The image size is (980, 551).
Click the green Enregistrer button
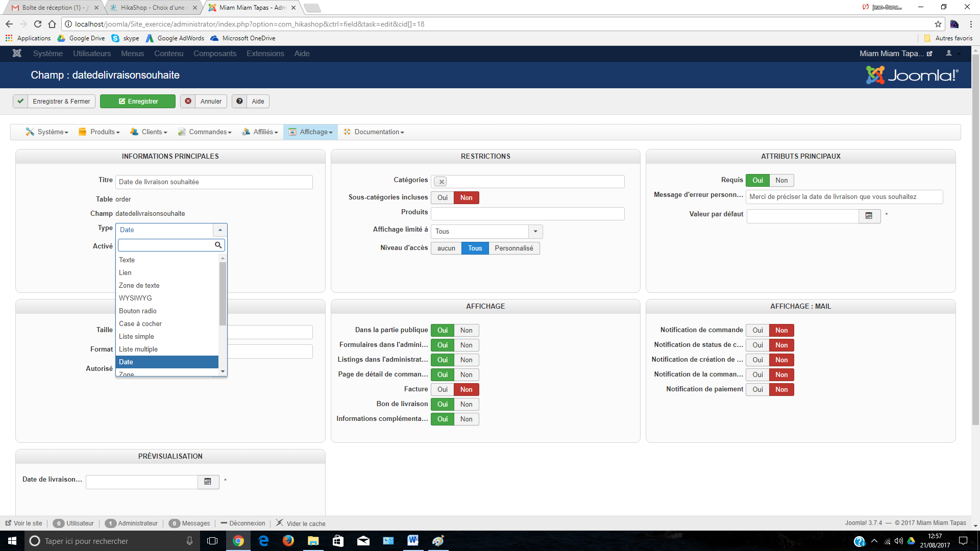pos(138,102)
